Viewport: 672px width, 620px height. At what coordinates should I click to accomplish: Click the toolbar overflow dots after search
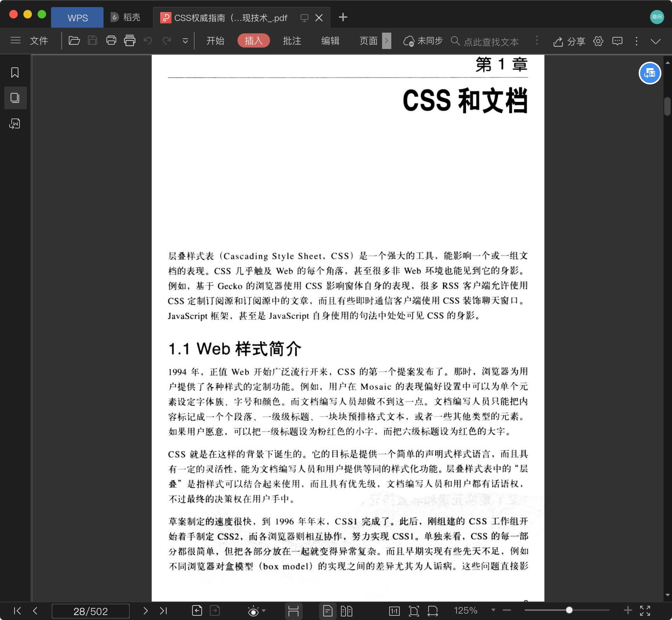click(537, 40)
